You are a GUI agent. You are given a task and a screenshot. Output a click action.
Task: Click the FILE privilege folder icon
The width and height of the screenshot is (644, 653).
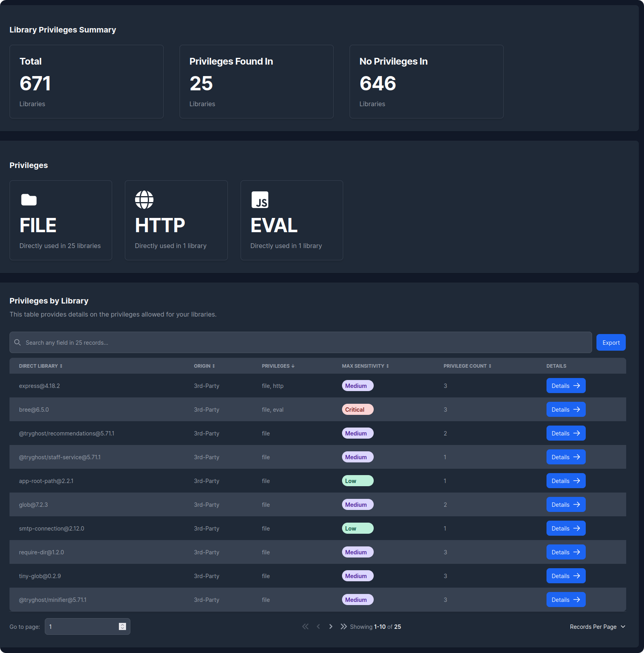coord(29,200)
